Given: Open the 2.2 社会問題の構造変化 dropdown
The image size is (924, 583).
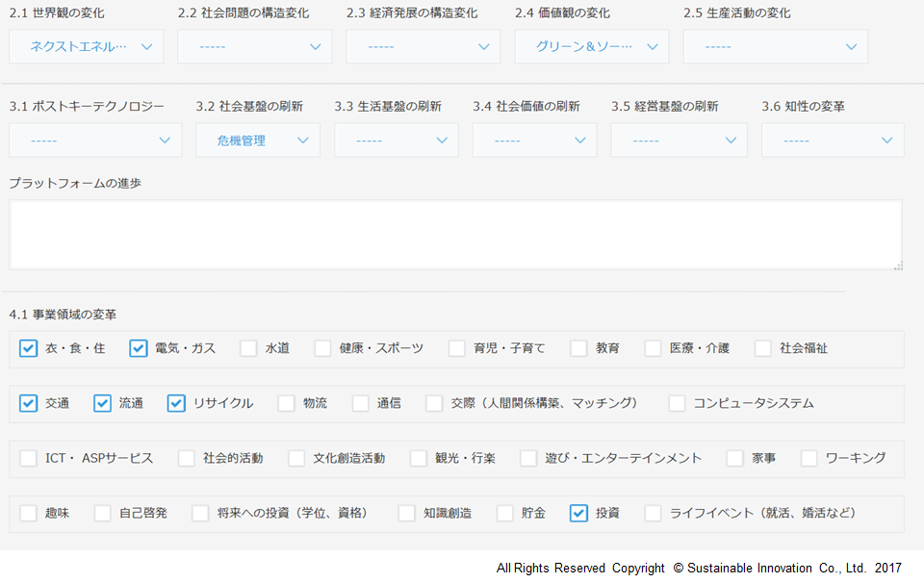Looking at the screenshot, I should point(254,46).
